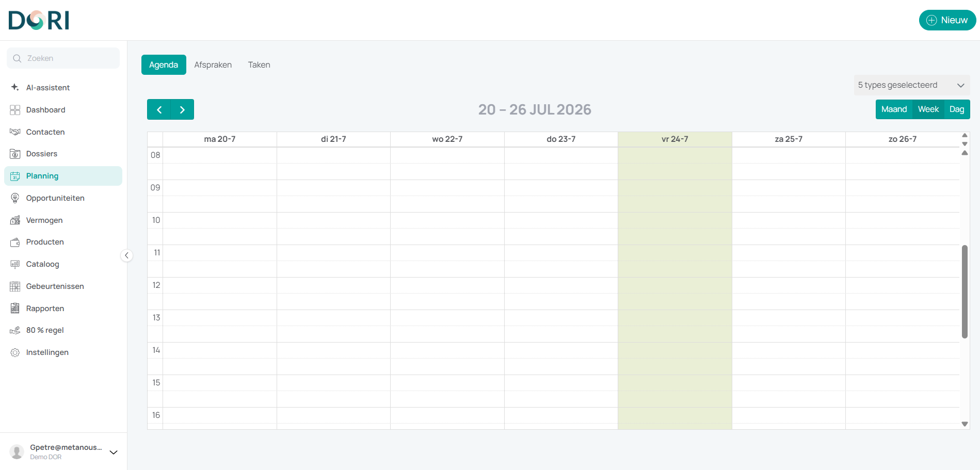Click the Rapporten report icon
The image size is (980, 470).
point(15,309)
